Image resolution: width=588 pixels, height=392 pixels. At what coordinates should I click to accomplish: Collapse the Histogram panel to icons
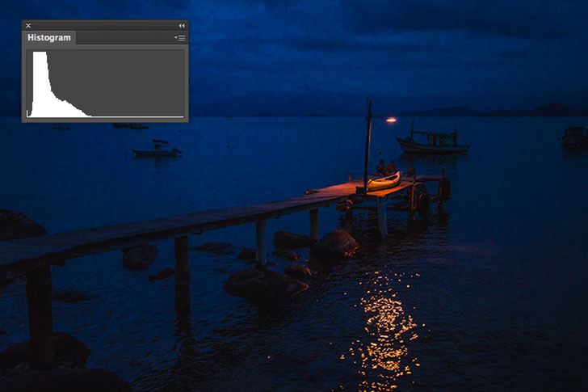[x=181, y=26]
